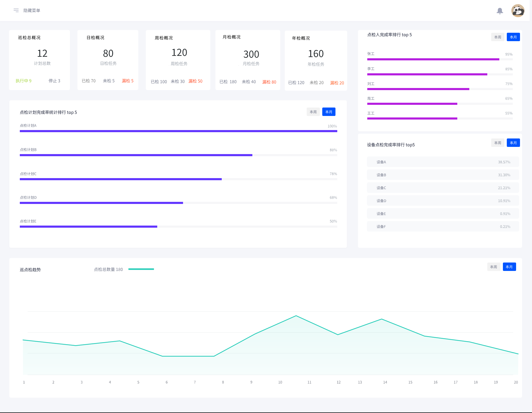Open the panda user avatar menu
The width and height of the screenshot is (532, 413).
(x=518, y=11)
